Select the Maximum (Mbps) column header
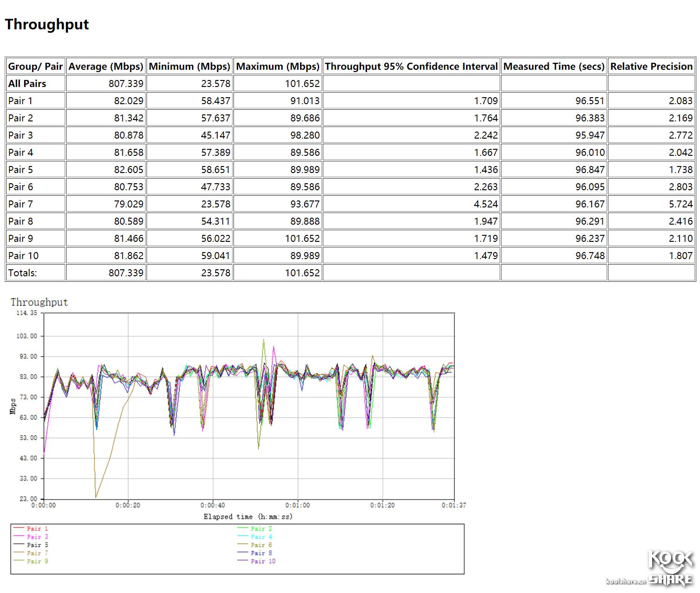This screenshot has height=593, width=700. (x=278, y=67)
